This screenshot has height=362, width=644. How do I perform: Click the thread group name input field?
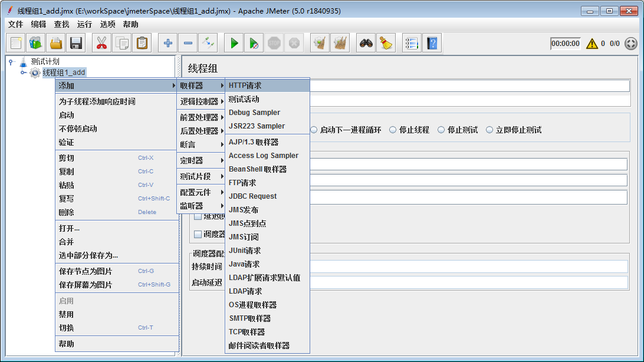(469, 85)
